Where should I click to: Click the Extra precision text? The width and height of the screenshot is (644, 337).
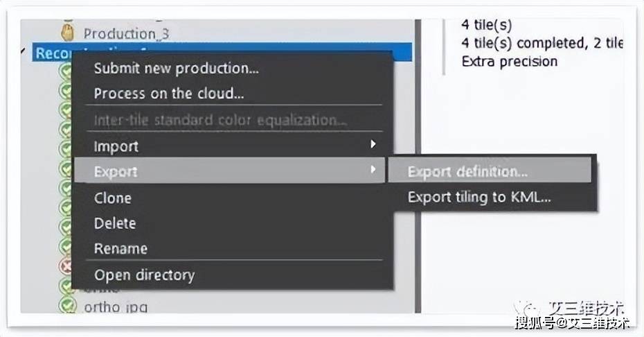click(x=509, y=61)
